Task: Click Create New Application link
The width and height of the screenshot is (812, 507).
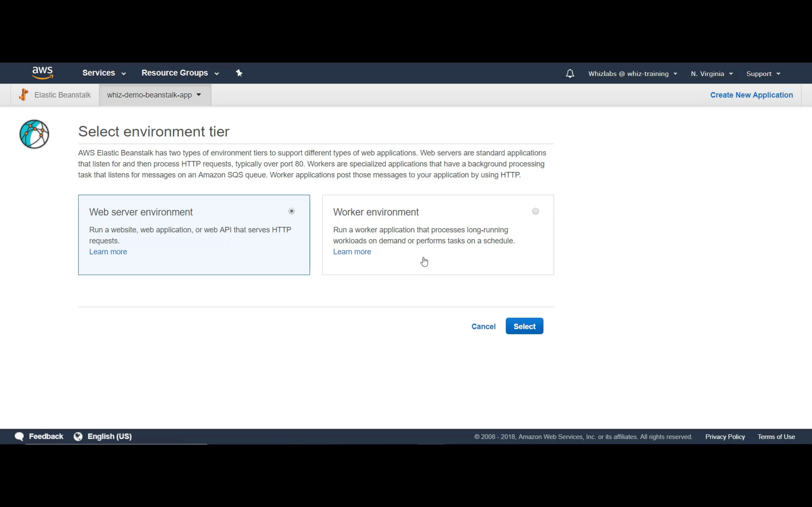Action: pyautogui.click(x=751, y=95)
